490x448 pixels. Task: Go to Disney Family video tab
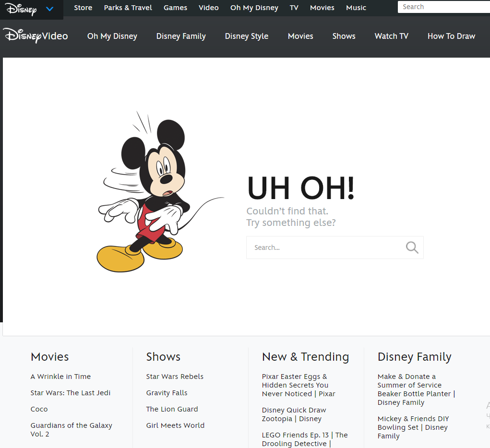coord(181,36)
